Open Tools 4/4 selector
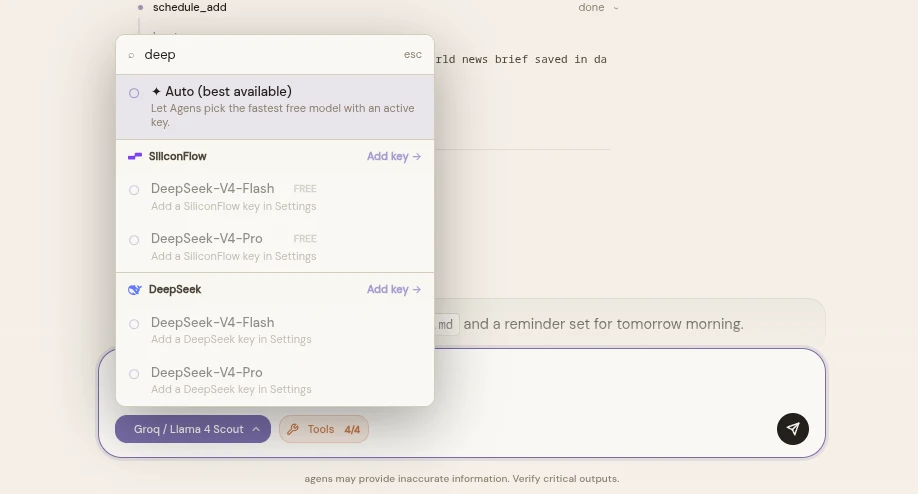 pyautogui.click(x=324, y=429)
